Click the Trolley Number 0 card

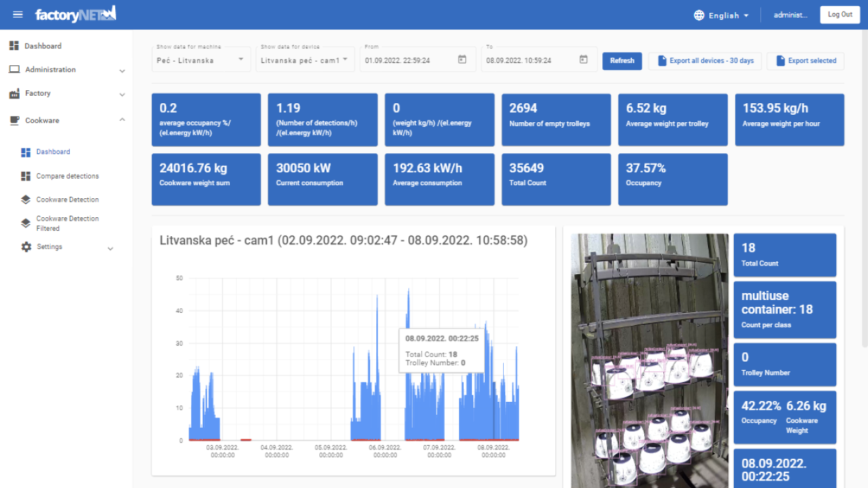785,364
